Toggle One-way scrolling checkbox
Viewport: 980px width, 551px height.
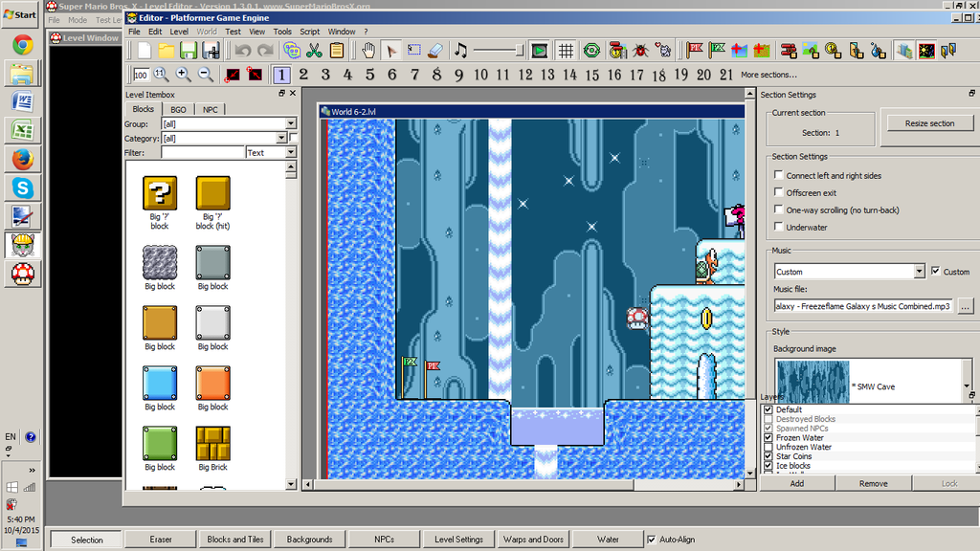pyautogui.click(x=778, y=209)
